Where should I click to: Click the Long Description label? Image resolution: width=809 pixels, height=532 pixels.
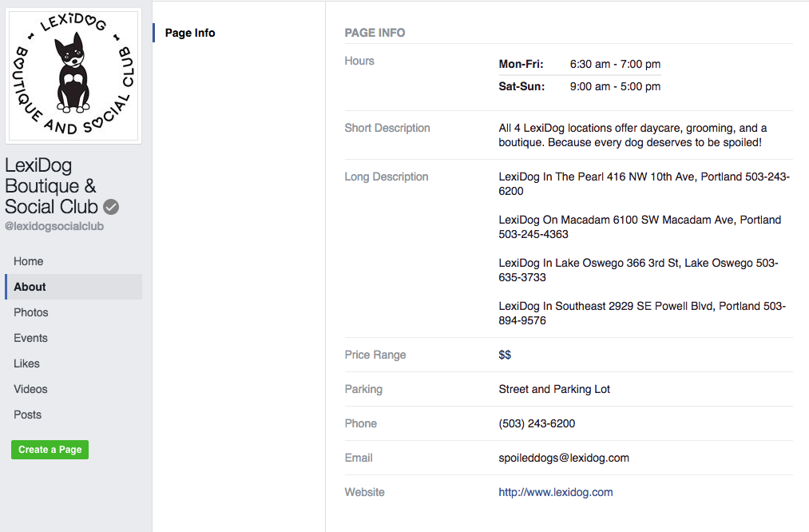(387, 177)
